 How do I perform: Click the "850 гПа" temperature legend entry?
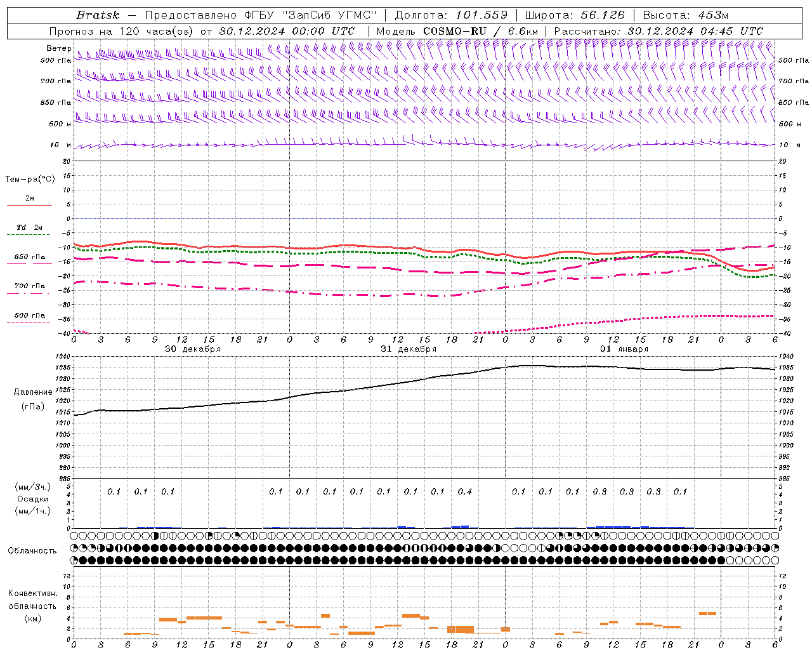[x=29, y=257]
